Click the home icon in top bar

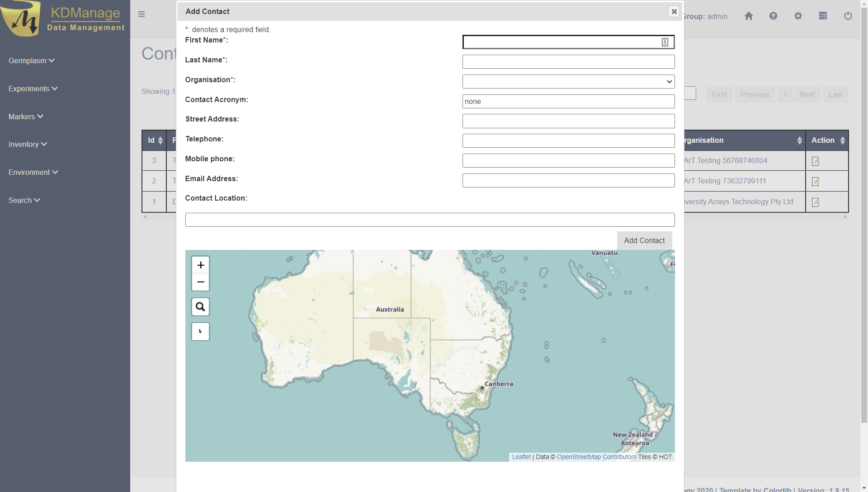coord(749,16)
